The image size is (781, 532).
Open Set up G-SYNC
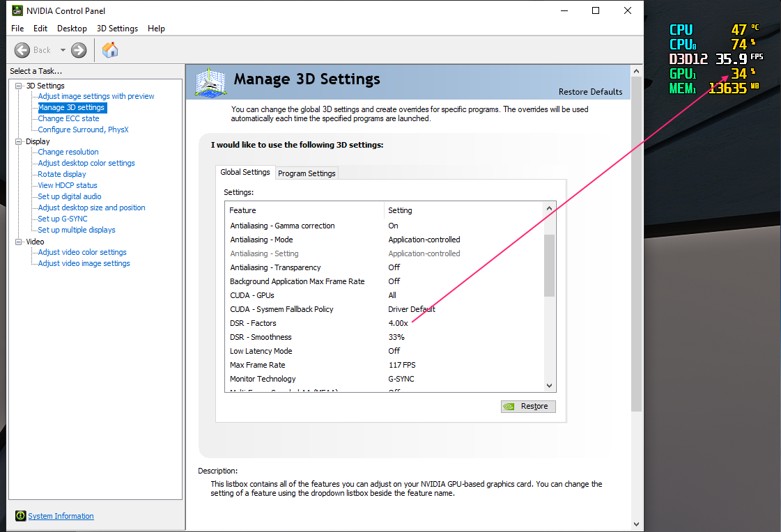coord(63,219)
